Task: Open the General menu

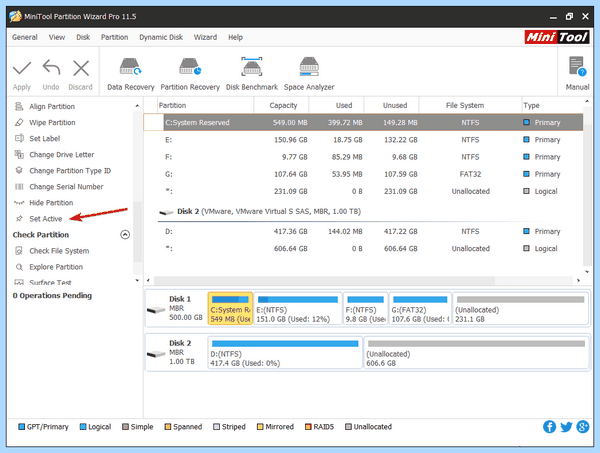Action: [x=24, y=37]
